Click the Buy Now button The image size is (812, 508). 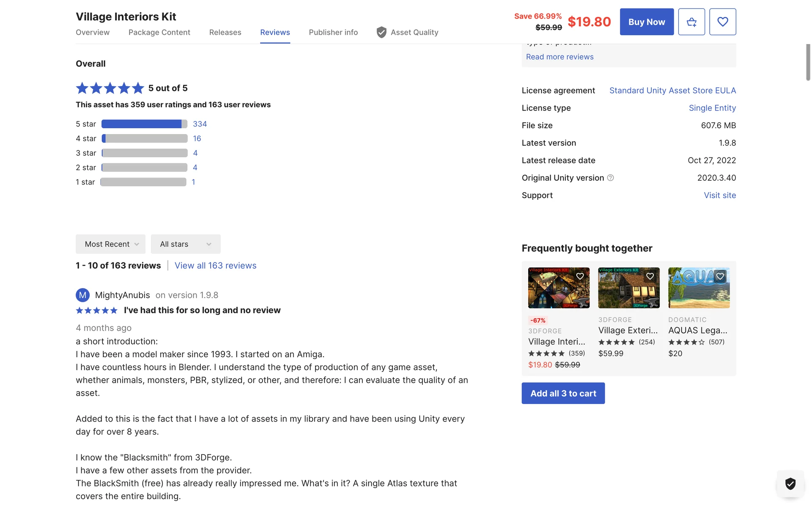647,22
